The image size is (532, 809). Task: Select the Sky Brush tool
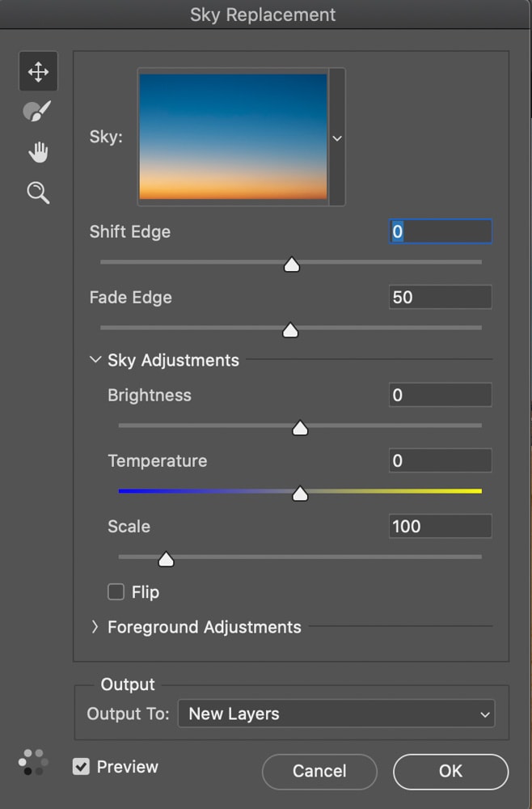tap(37, 111)
